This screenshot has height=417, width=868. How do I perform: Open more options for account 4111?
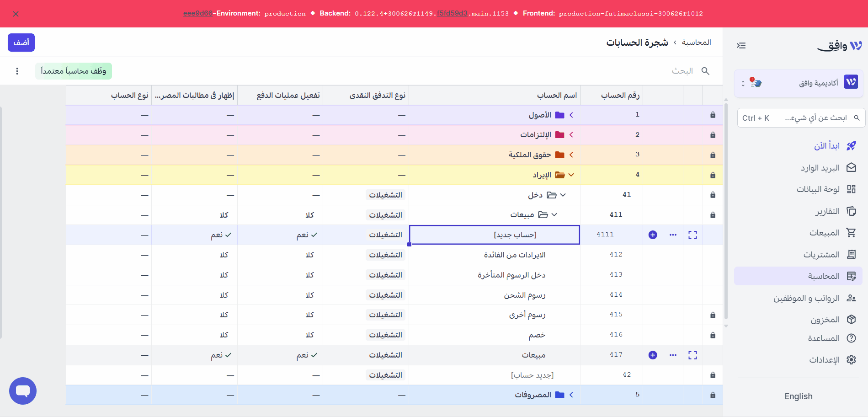[x=673, y=235]
